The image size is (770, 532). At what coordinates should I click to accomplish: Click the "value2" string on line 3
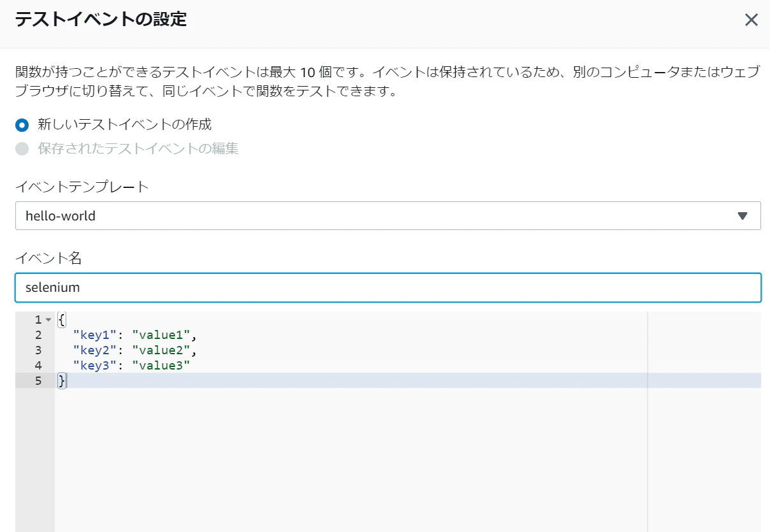[x=161, y=350]
